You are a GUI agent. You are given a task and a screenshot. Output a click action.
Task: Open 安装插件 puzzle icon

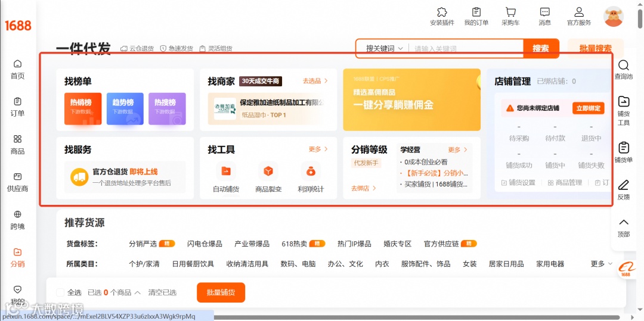(x=442, y=12)
